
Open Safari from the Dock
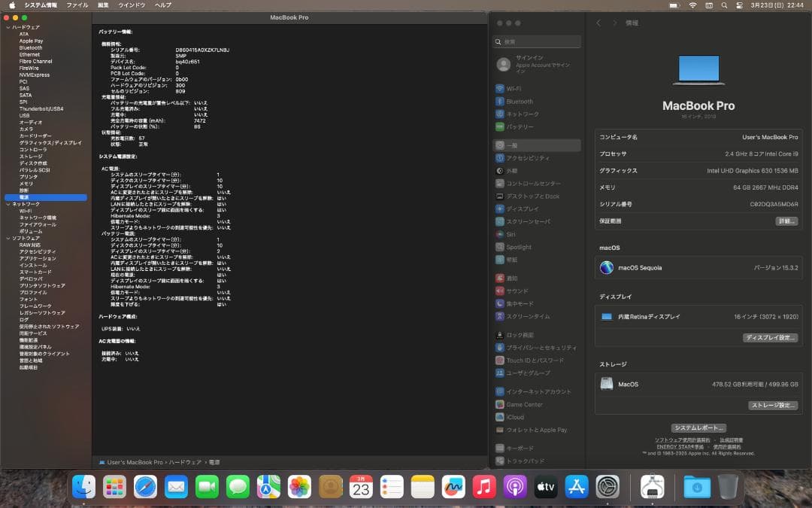pyautogui.click(x=145, y=487)
